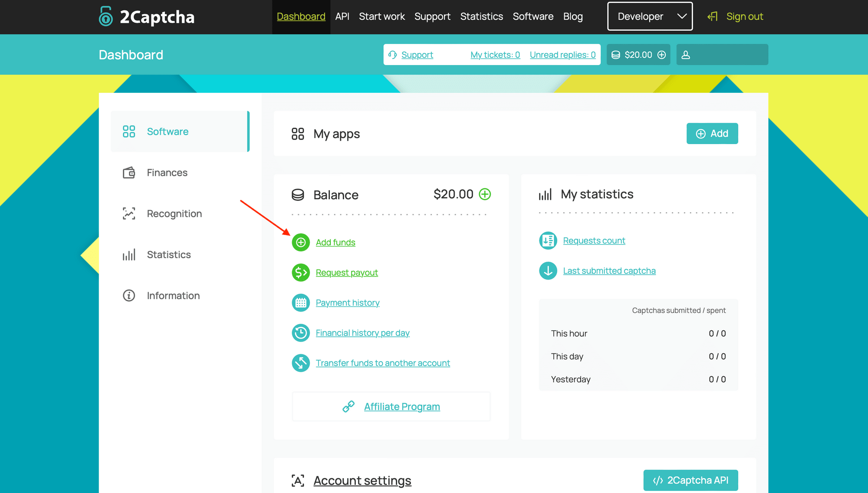
Task: Open Support in the top navigation
Action: 432,16
